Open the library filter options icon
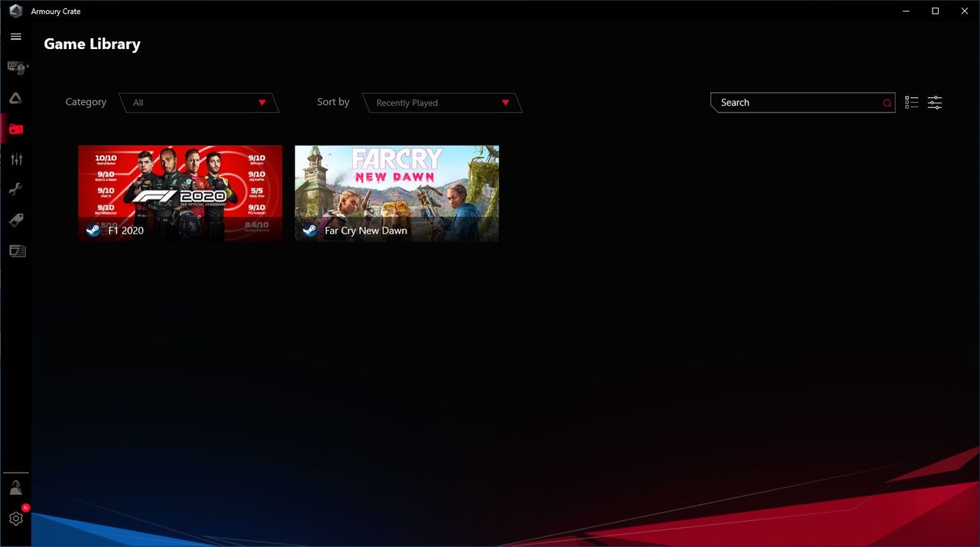The width and height of the screenshot is (980, 547). tap(935, 103)
